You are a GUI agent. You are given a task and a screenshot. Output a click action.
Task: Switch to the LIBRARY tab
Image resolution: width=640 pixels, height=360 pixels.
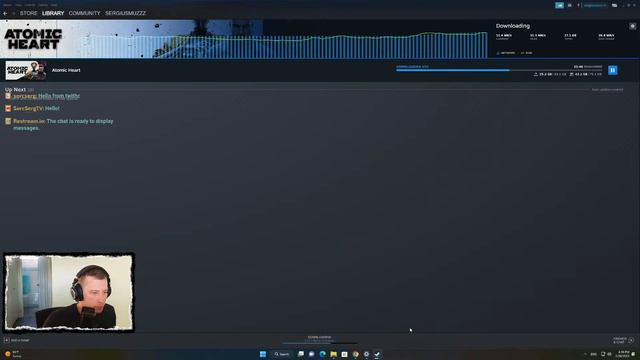[x=53, y=13]
